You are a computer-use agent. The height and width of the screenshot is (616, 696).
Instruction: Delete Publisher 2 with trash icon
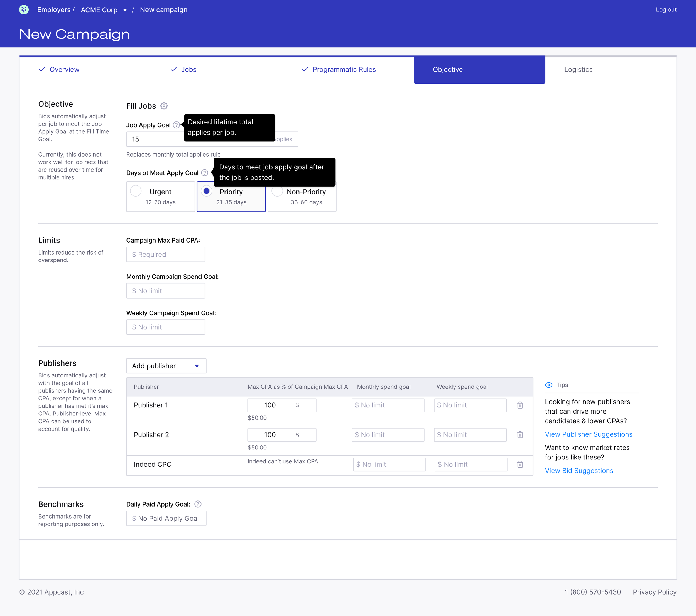coord(519,435)
